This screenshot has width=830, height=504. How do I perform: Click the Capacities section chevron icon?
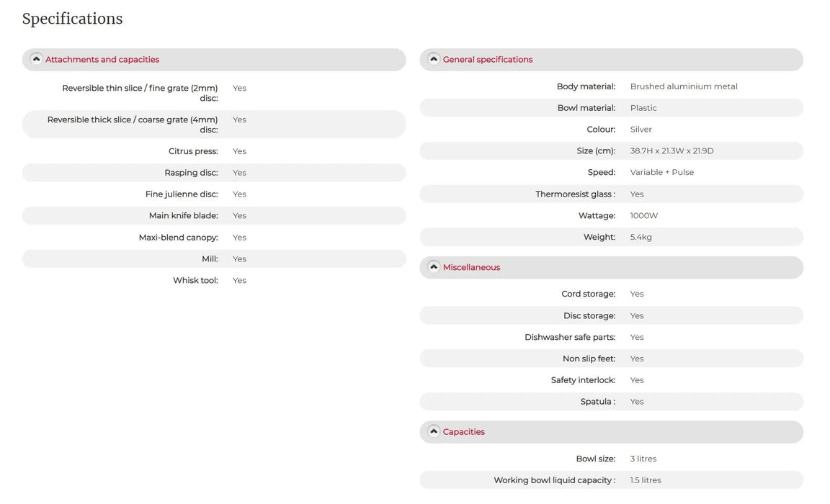434,432
